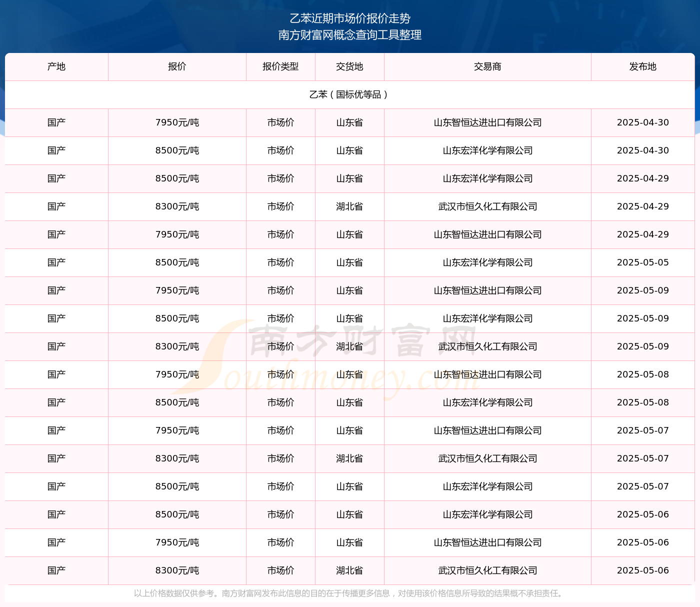Screen dimensions: 700x607
Task: Click 湖北省 in the 2025-05-07 row
Action: pyautogui.click(x=349, y=458)
